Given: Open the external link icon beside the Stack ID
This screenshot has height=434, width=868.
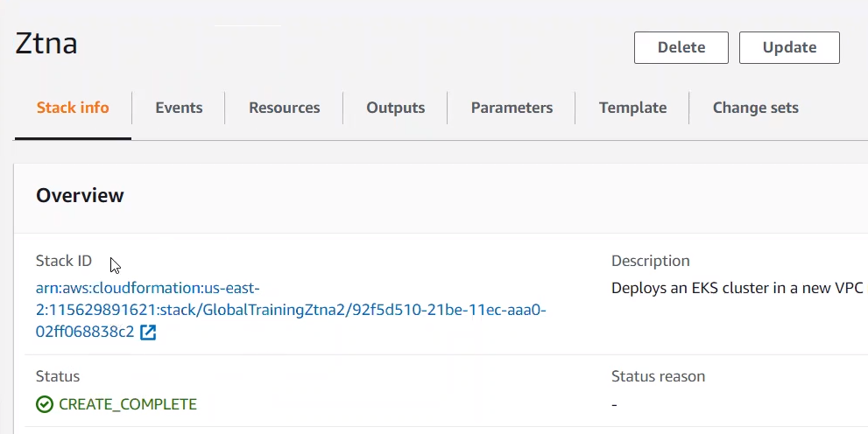Looking at the screenshot, I should click(148, 332).
